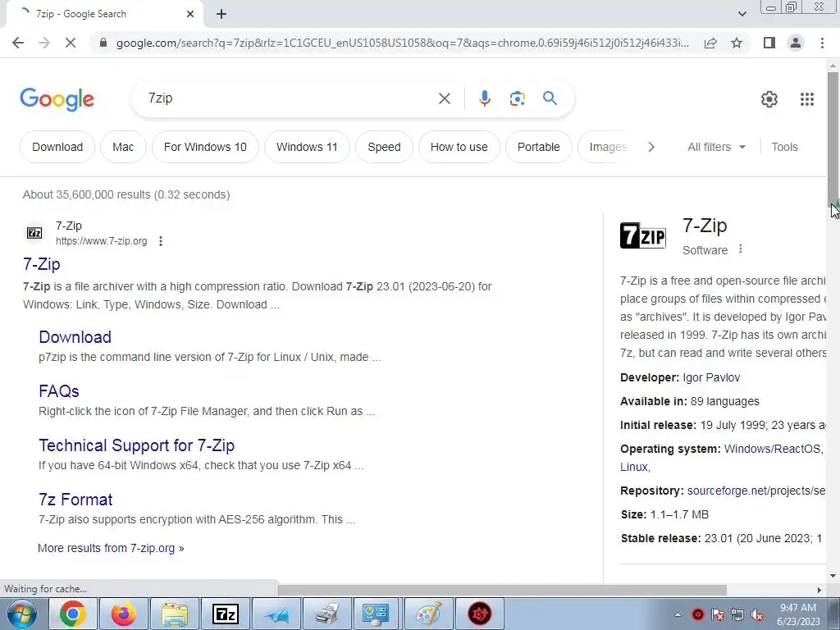Open the Download sitelink
The width and height of the screenshot is (840, 630).
(75, 337)
